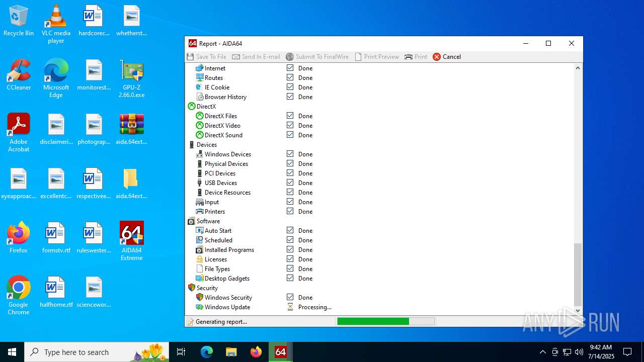Toggle the Printers Done checkbox
The height and width of the screenshot is (362, 644).
(290, 211)
